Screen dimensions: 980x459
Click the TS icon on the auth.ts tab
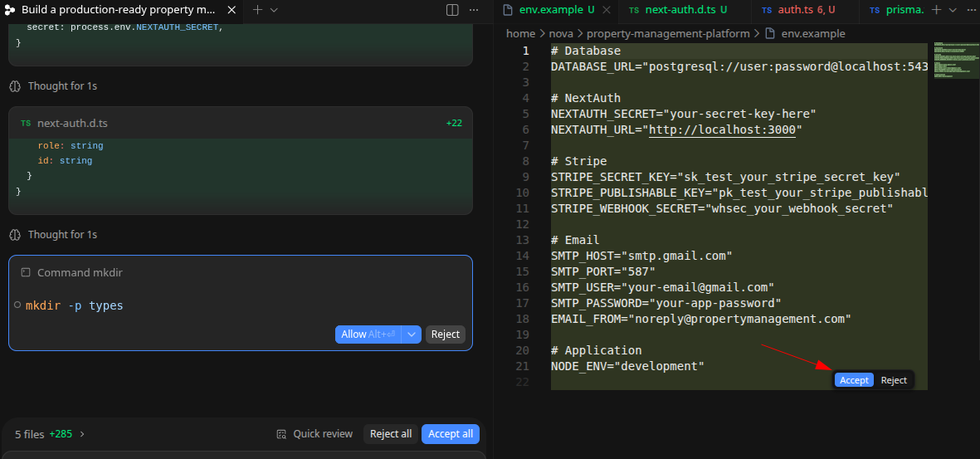[767, 10]
